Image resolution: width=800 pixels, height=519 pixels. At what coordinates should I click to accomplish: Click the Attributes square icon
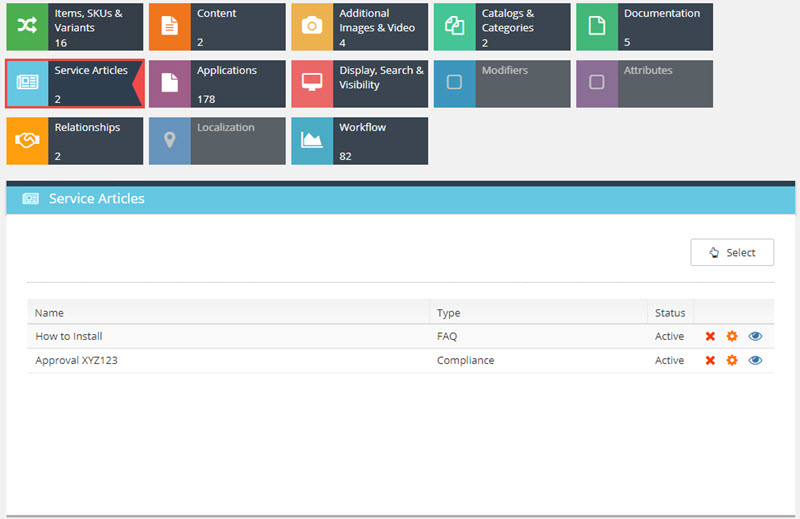click(596, 83)
